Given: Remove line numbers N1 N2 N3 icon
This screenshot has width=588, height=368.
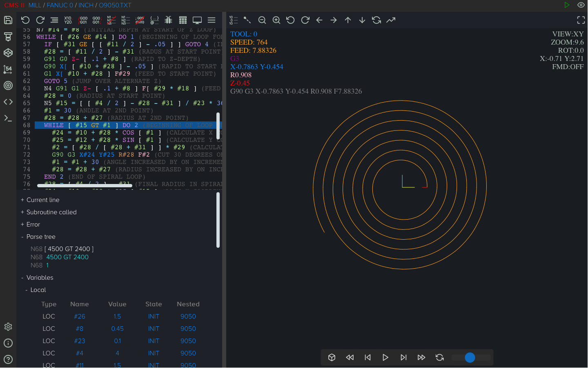Looking at the screenshot, I should click(111, 20).
